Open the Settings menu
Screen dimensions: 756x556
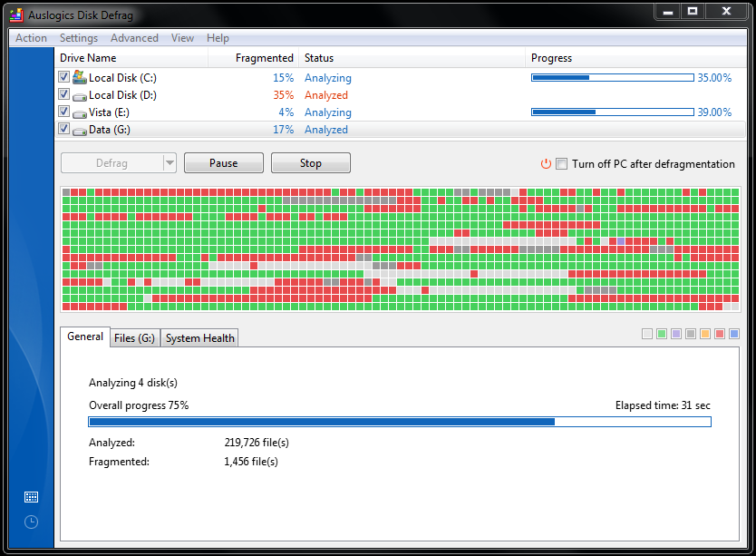click(x=79, y=38)
